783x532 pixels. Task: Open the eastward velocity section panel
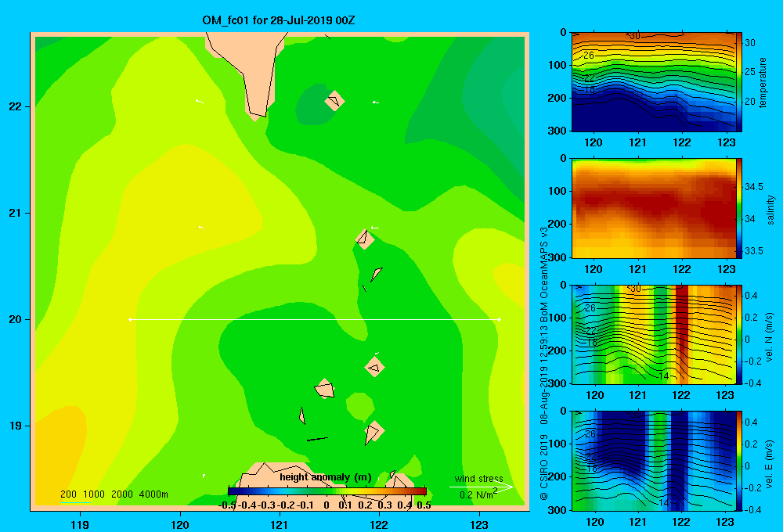click(x=654, y=461)
